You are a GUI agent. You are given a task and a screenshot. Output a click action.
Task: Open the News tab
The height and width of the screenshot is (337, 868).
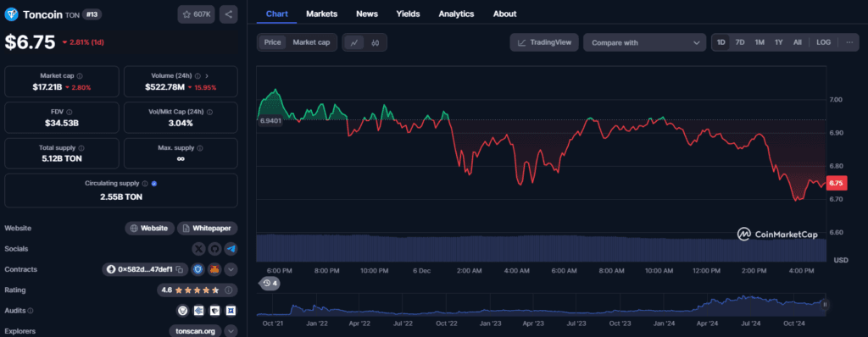[367, 14]
